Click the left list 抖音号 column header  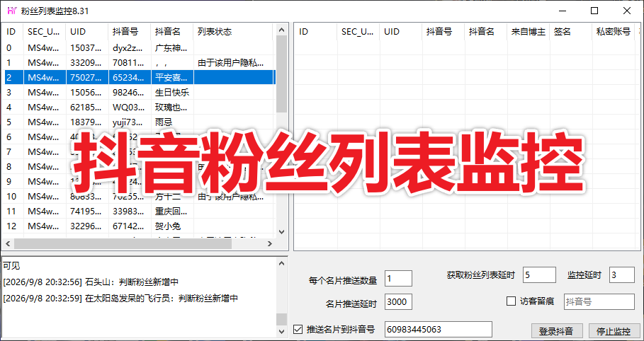[130, 32]
